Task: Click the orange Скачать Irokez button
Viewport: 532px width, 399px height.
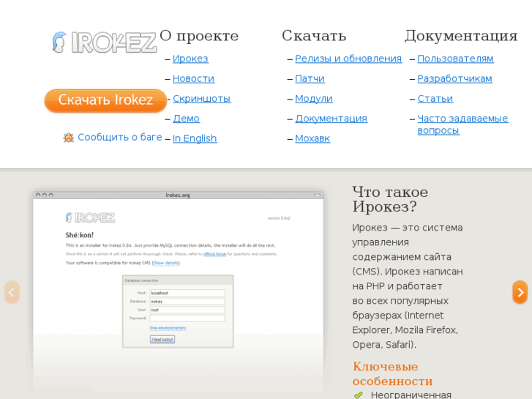Action: point(105,100)
